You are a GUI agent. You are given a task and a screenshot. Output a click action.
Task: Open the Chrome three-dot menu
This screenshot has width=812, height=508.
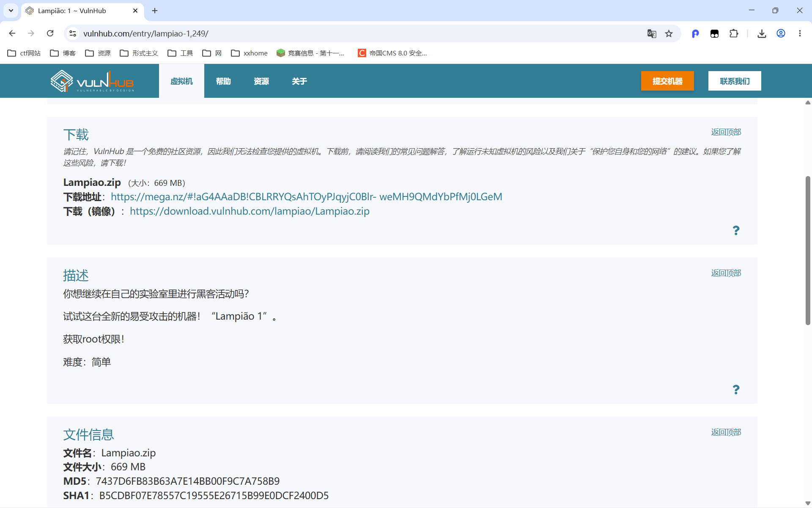[x=800, y=33]
